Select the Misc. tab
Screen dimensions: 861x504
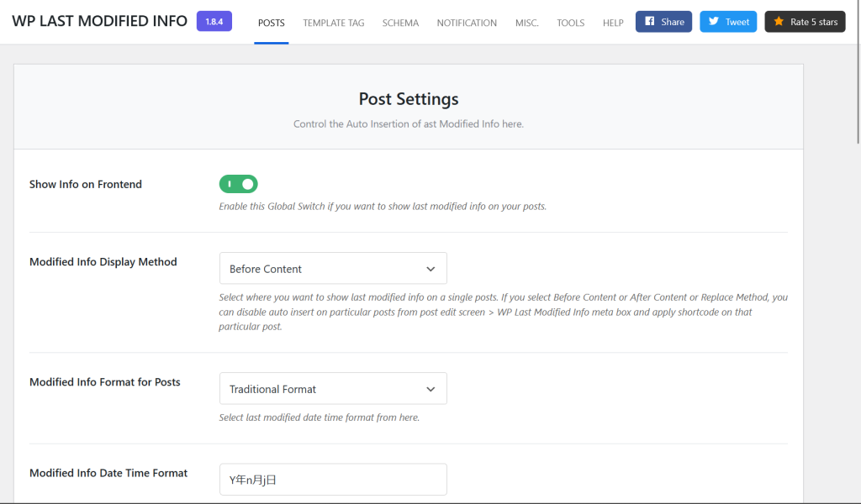point(526,23)
